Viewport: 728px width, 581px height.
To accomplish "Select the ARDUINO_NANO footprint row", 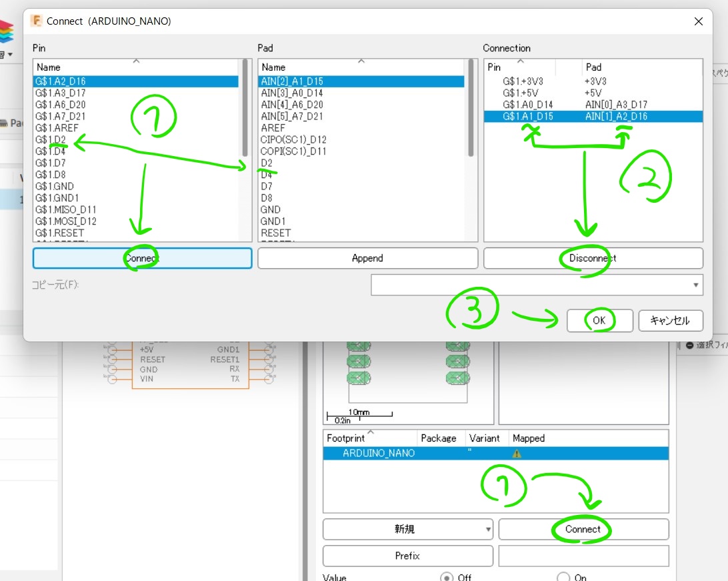I will coord(496,454).
